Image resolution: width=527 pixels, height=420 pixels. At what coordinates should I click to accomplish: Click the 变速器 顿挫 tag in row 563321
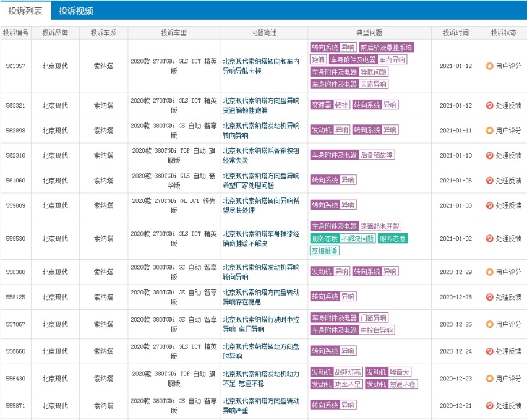point(330,105)
